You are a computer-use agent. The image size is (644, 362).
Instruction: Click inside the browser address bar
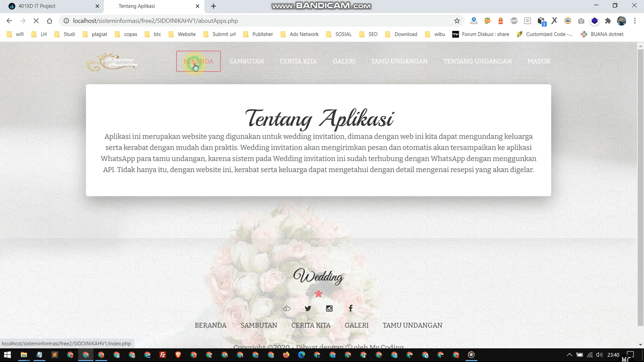[235, 21]
